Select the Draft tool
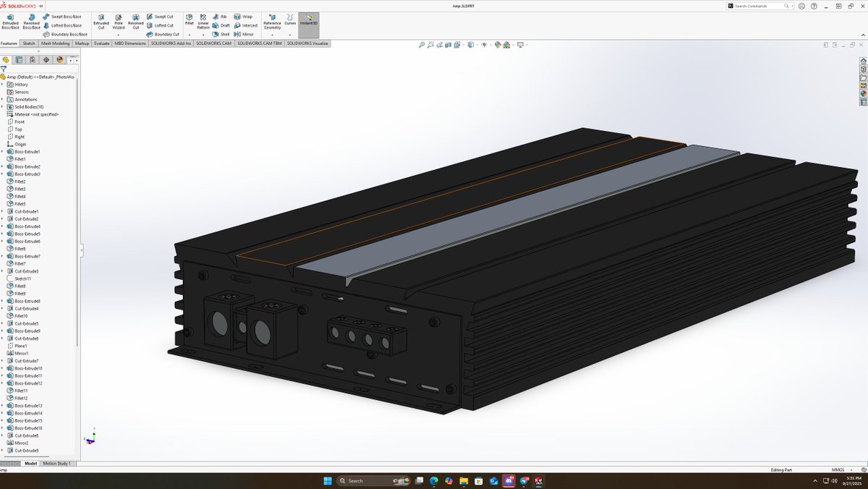Viewport: 868px width, 489px height. point(221,25)
